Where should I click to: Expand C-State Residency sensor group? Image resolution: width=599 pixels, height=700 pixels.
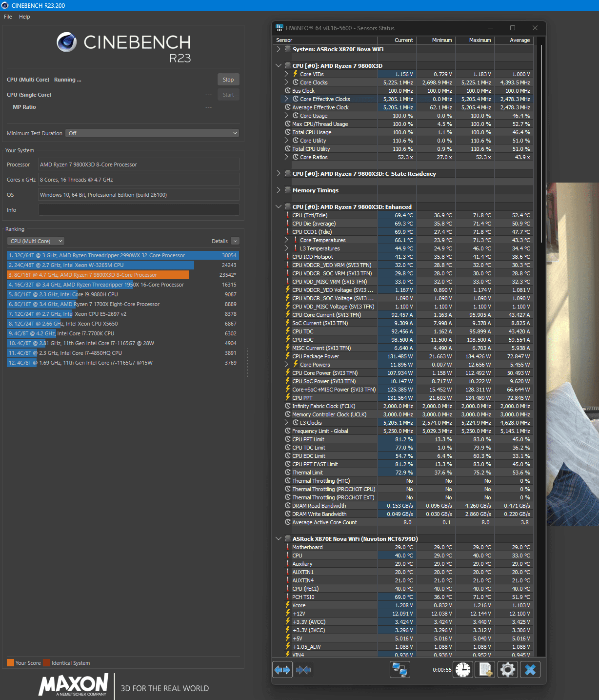click(279, 174)
